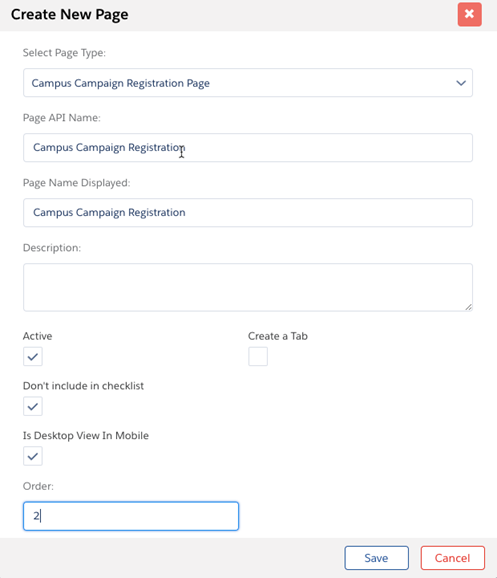
Task: Click the Order label text
Action: tap(38, 486)
